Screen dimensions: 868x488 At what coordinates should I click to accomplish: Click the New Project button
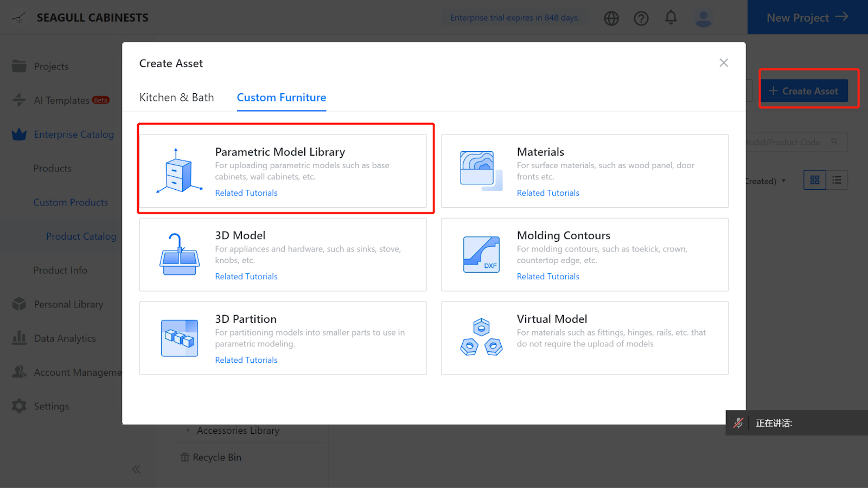click(807, 17)
